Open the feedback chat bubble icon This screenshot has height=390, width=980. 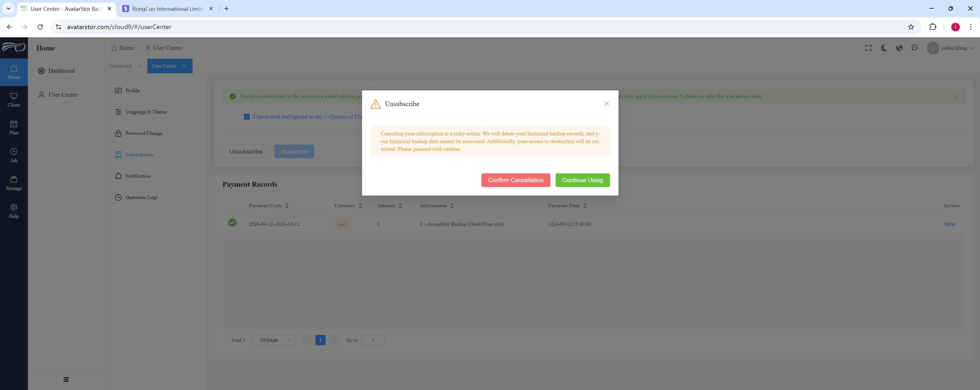click(914, 48)
